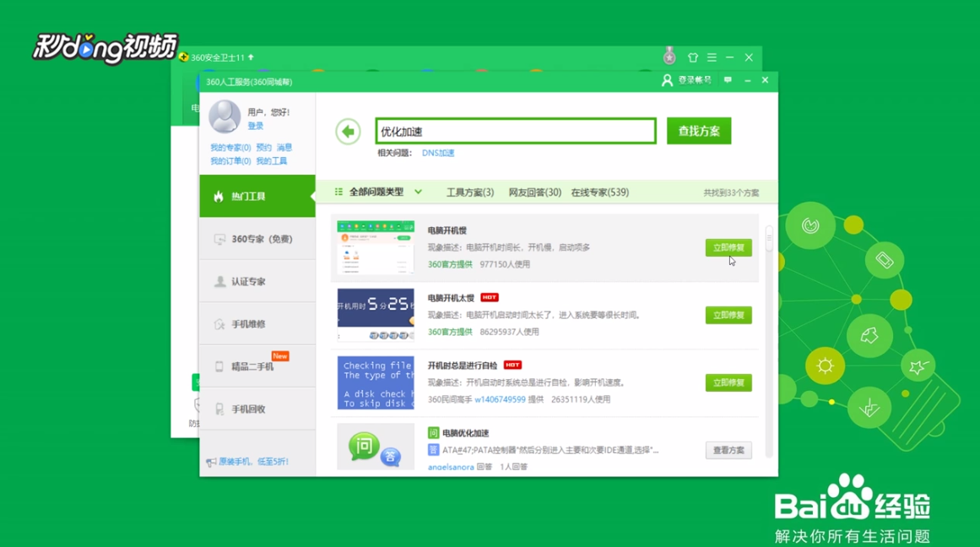Screen dimensions: 980x547
Task: Open 预约 link
Action: pos(263,148)
